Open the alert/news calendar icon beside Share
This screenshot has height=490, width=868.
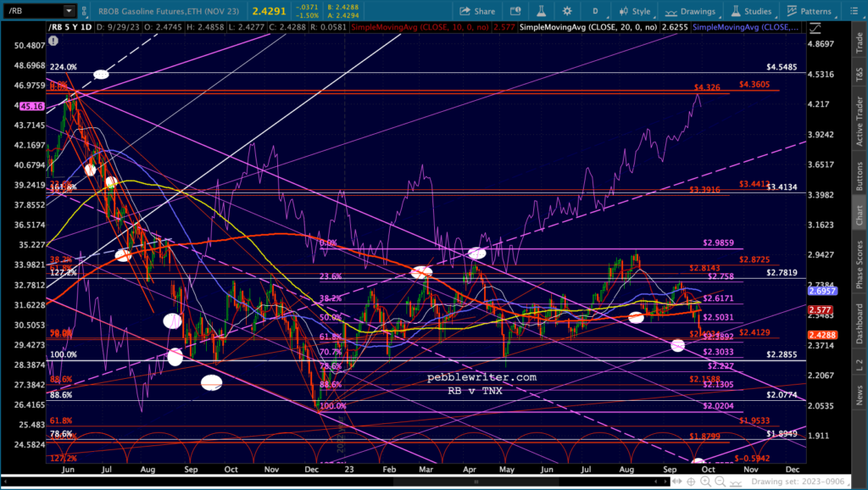[515, 11]
